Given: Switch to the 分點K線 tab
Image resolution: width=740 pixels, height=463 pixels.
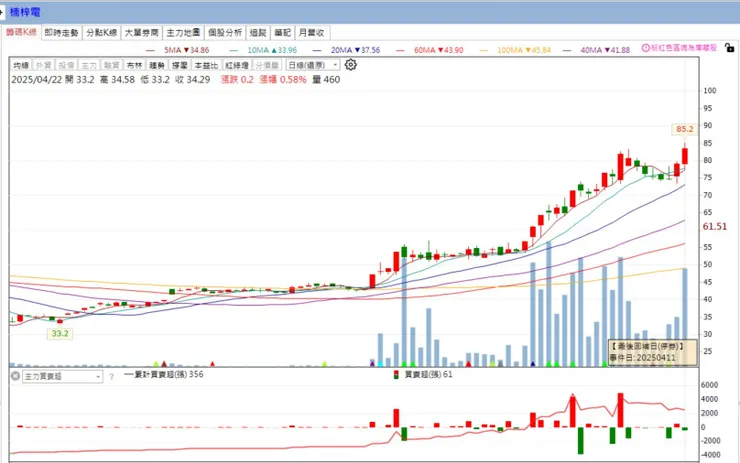Looking at the screenshot, I should (101, 33).
